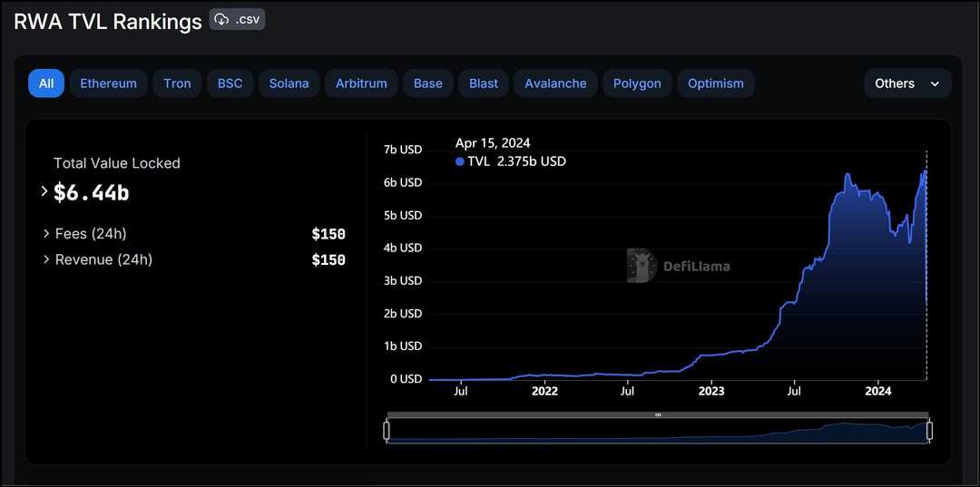
Task: Select the Arbitrum chain filter
Action: click(x=361, y=83)
